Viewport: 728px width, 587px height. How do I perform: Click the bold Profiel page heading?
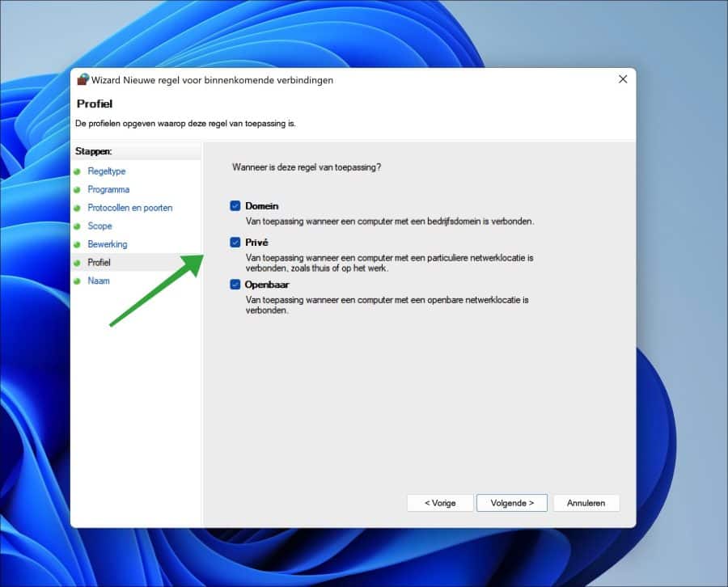click(x=95, y=104)
